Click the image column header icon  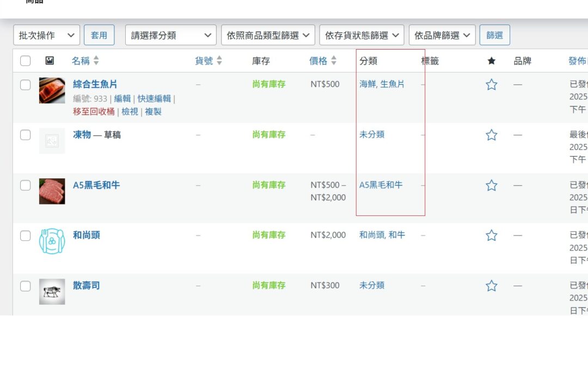(x=50, y=61)
